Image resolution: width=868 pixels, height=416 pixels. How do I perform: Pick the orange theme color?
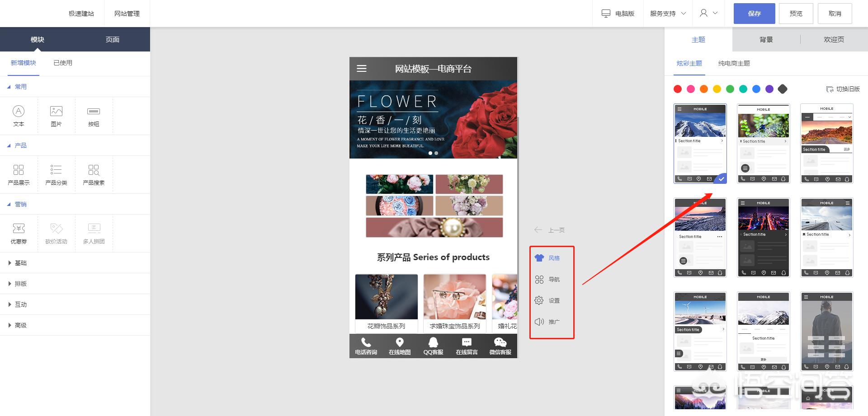point(704,89)
